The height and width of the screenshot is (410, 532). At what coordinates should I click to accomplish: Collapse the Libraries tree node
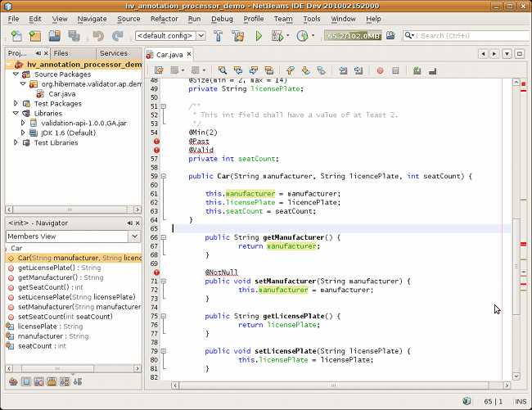point(16,113)
